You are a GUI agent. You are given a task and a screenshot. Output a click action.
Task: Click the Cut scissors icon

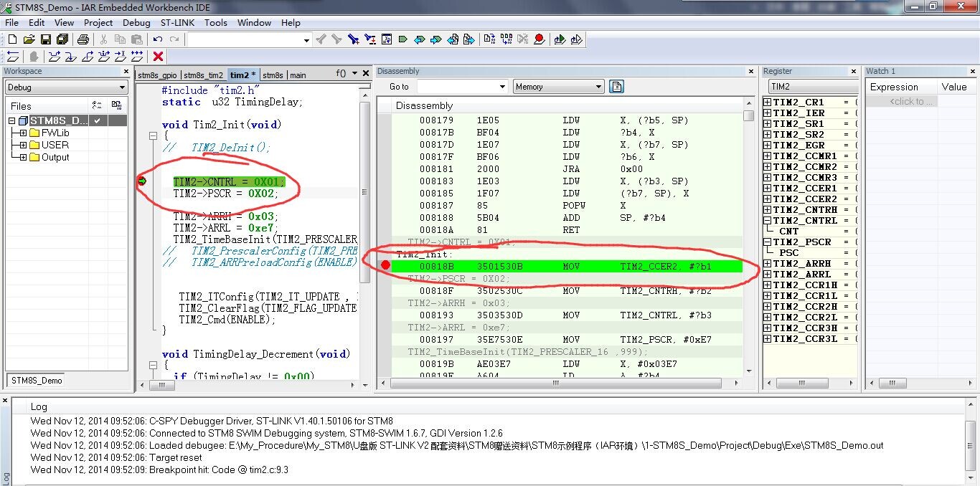click(103, 39)
